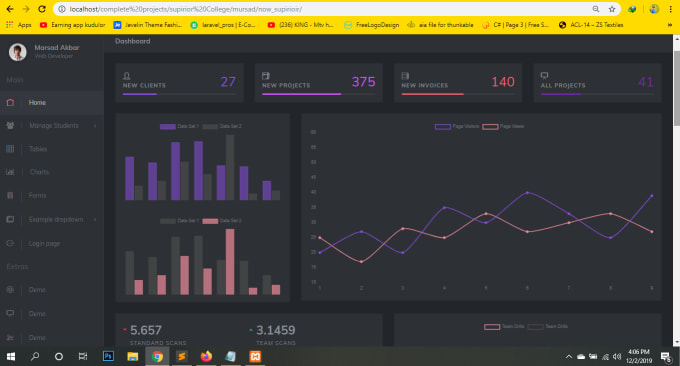Image resolution: width=680 pixels, height=366 pixels.
Task: Toggle the pink Team Drills legend entry
Action: [x=504, y=326]
